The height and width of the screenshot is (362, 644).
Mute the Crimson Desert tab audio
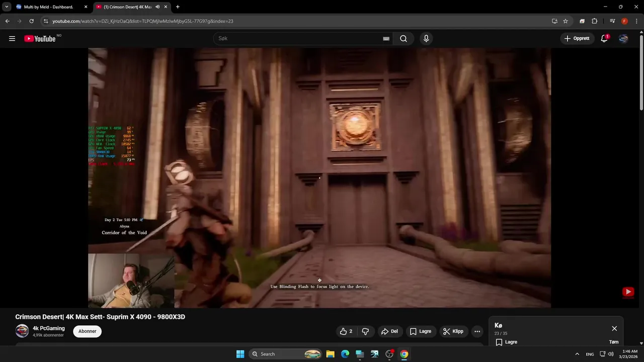coord(157,7)
